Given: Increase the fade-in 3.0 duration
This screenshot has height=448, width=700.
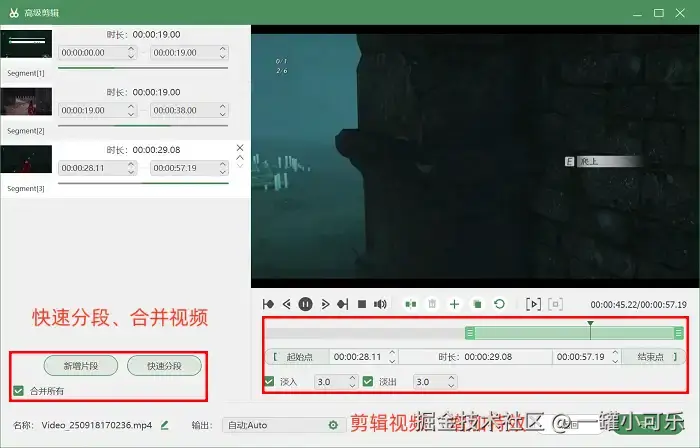Looking at the screenshot, I should pyautogui.click(x=353, y=378).
